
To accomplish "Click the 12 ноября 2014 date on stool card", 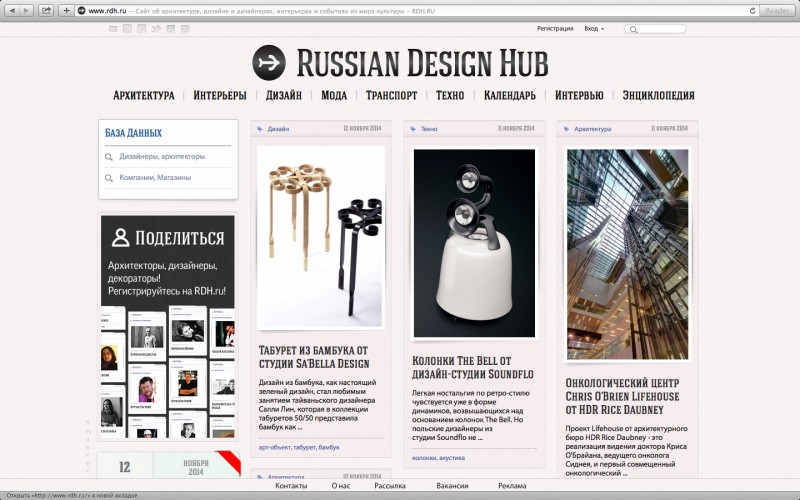I will [362, 129].
